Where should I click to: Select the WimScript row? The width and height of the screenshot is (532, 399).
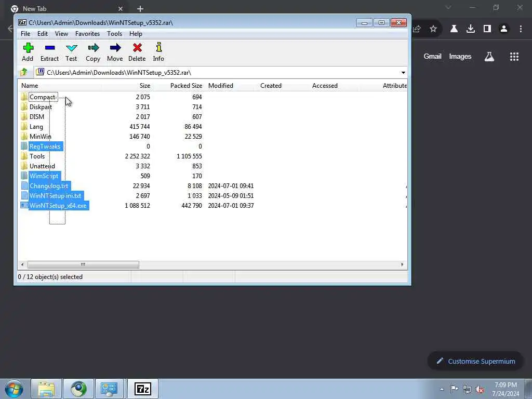[x=212, y=176]
